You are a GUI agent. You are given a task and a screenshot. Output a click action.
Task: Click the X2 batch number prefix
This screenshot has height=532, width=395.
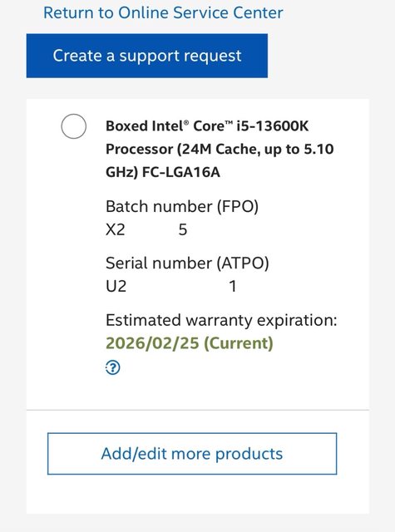click(116, 229)
